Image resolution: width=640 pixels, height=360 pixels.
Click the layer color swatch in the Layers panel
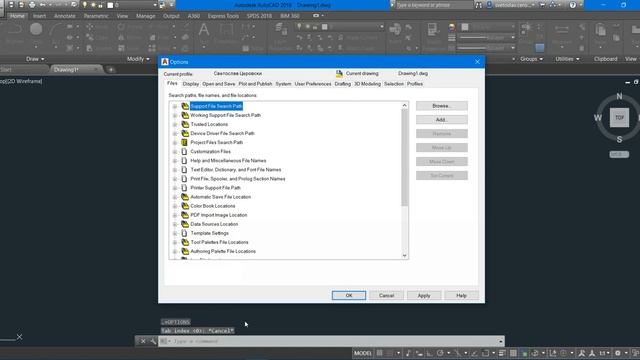(324, 27)
